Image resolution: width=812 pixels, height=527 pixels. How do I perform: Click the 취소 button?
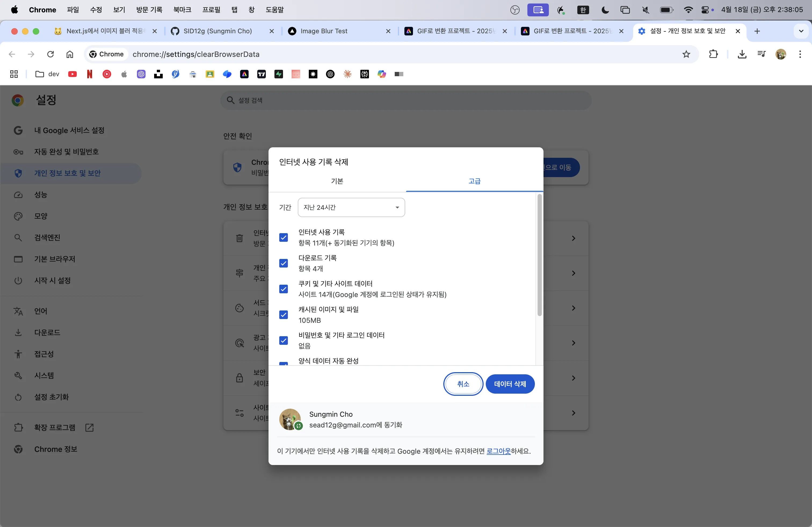[463, 384]
